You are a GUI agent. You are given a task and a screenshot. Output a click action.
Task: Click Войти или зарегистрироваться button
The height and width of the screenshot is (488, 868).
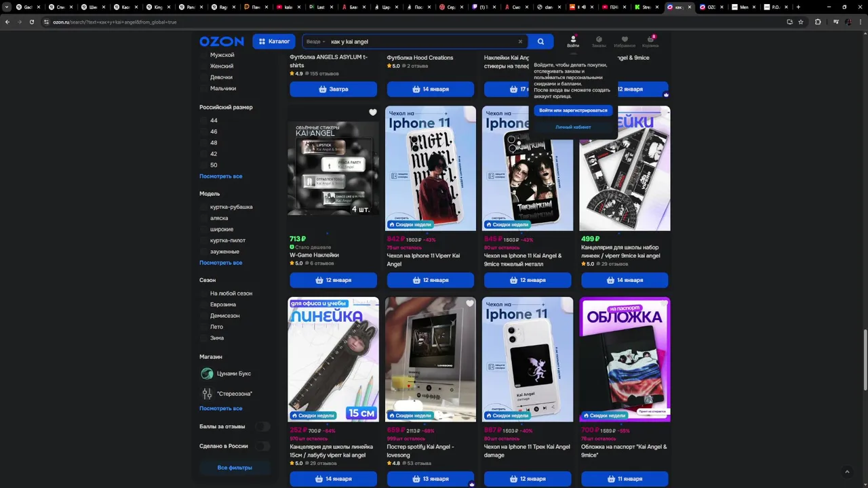point(573,110)
